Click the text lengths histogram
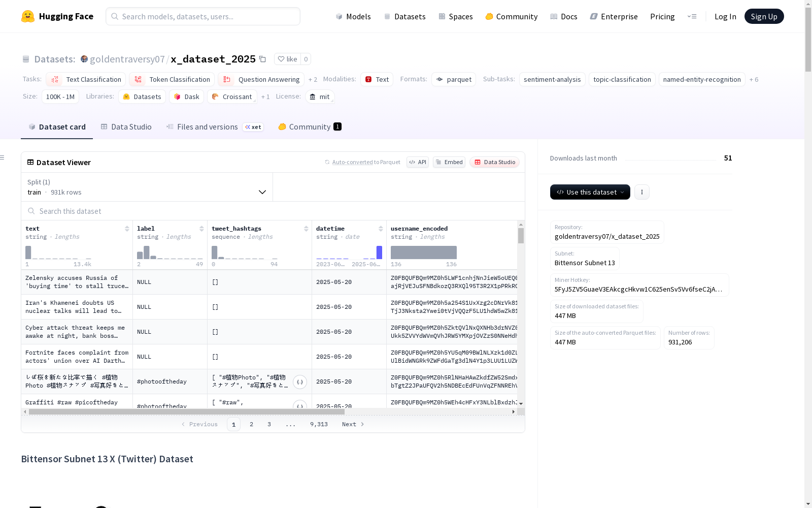812x508 pixels. (58, 252)
